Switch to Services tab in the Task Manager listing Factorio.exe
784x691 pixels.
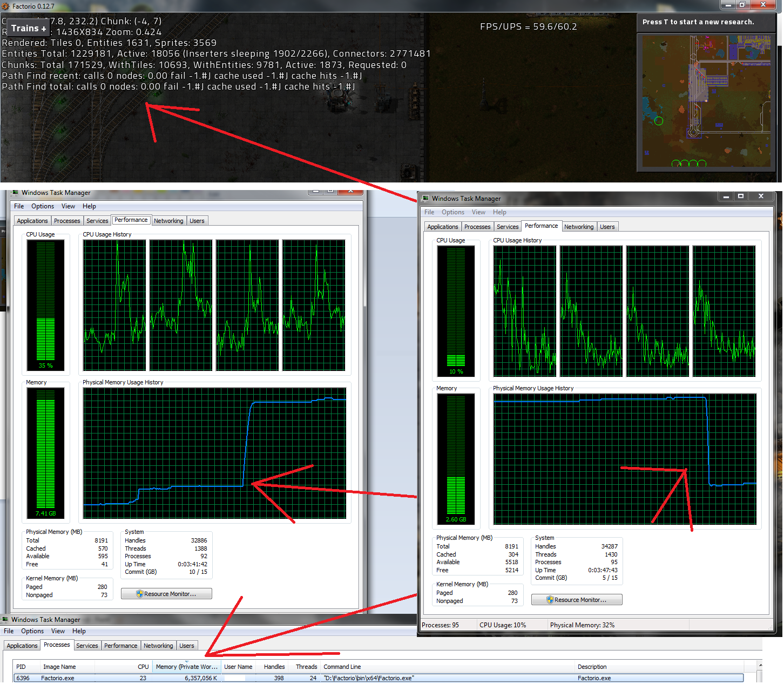pyautogui.click(x=87, y=646)
